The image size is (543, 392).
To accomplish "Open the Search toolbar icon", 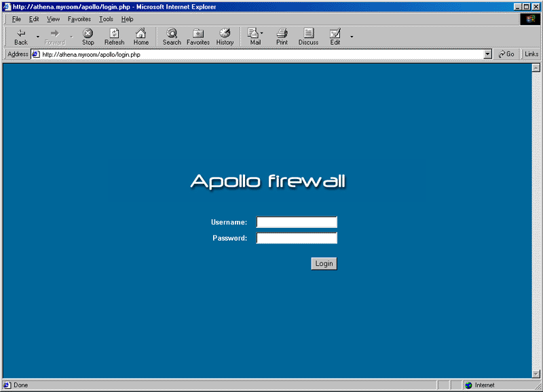I will 172,33.
